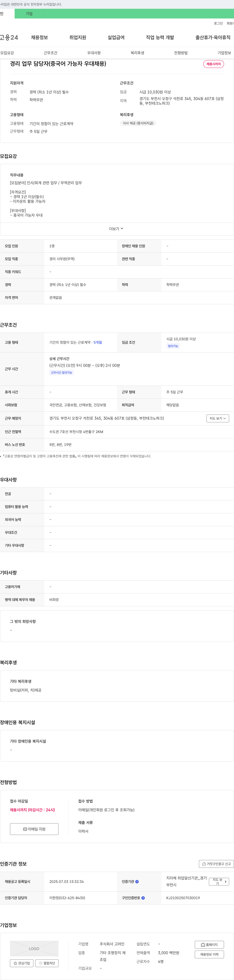The image size is (234, 980).
Task: Click the 채용시까지 badge
Action: pyautogui.click(x=214, y=64)
